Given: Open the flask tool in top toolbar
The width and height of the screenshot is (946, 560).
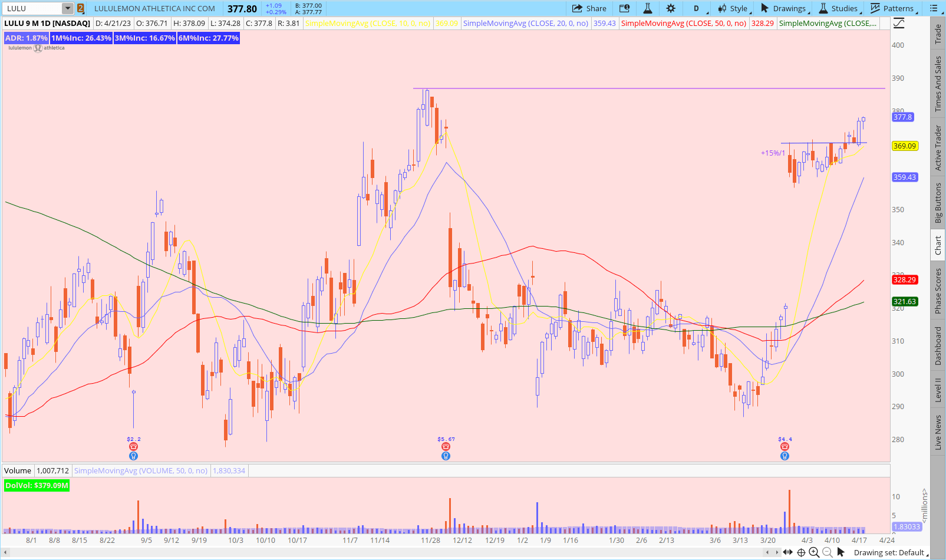Looking at the screenshot, I should coord(647,8).
